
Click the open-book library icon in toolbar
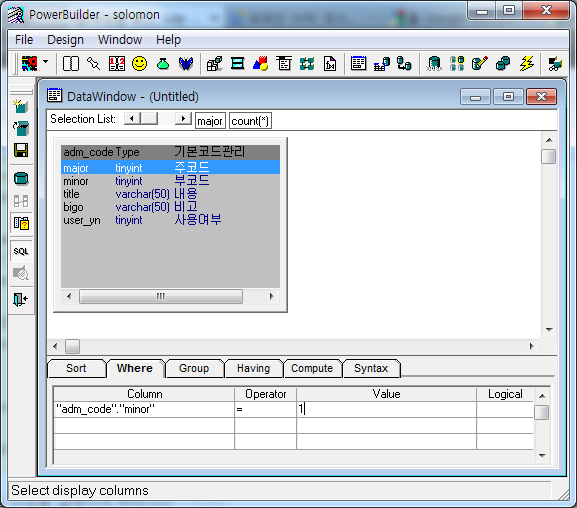tap(71, 64)
